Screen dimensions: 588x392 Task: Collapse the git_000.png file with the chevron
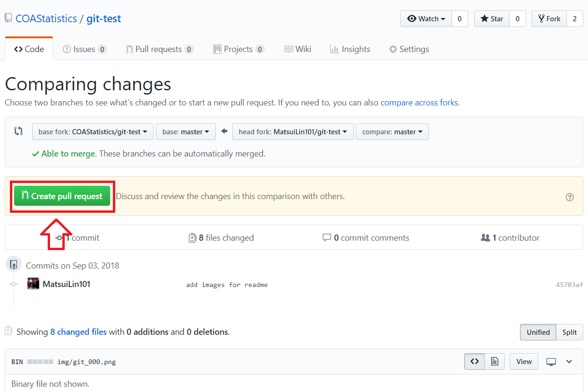click(569, 362)
